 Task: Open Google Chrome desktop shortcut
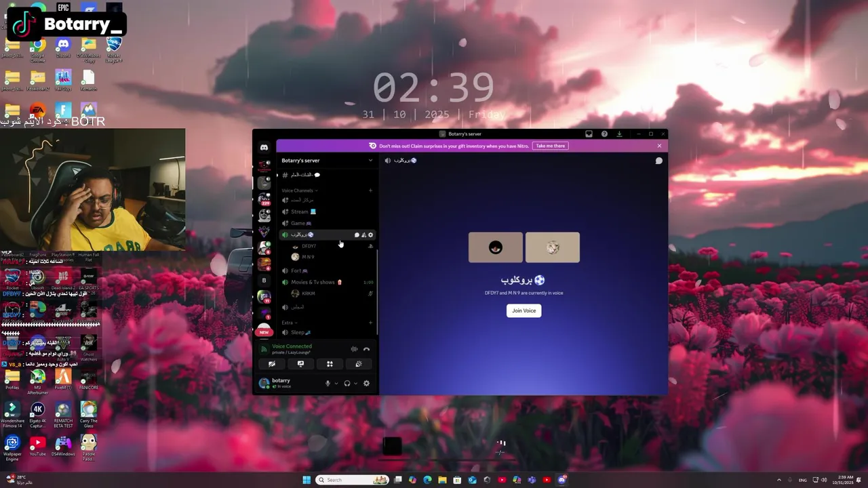pyautogui.click(x=37, y=50)
